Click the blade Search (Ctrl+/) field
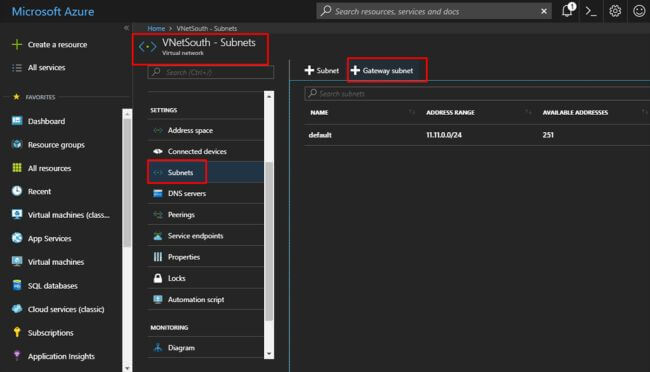 coord(211,72)
